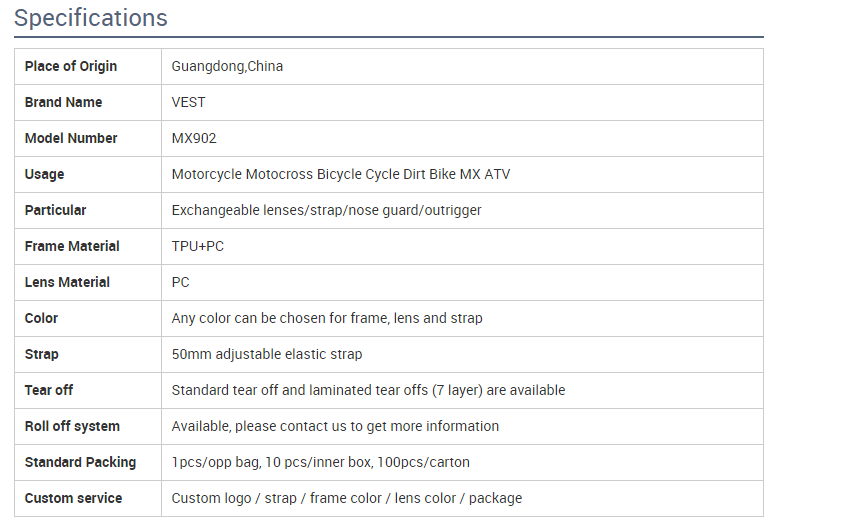This screenshot has width=853, height=522.
Task: Click the Standard Packing value text
Action: pyautogui.click(x=320, y=462)
